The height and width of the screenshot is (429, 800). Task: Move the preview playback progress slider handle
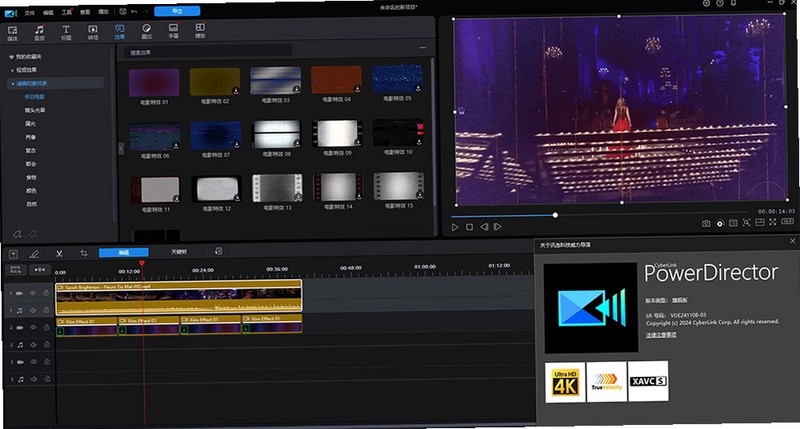point(555,215)
